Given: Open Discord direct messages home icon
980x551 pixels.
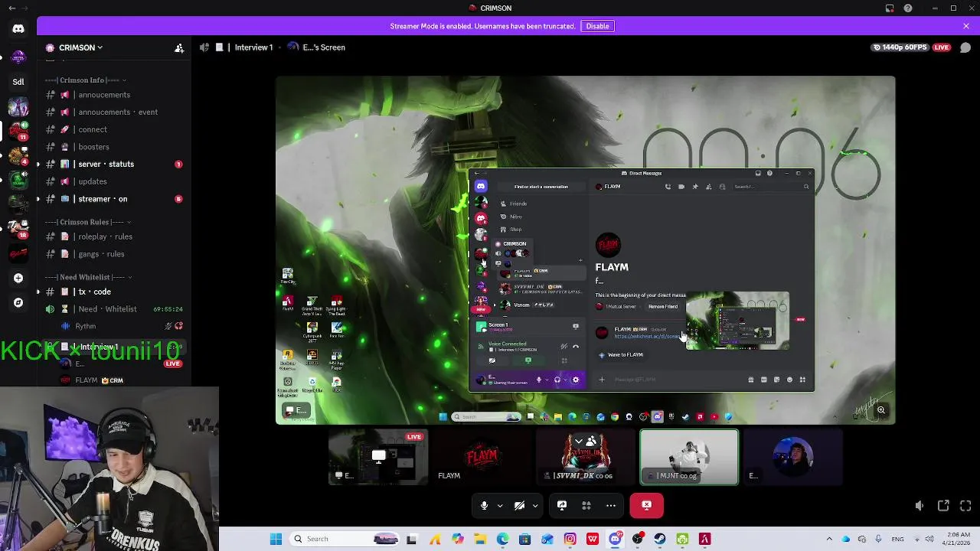Looking at the screenshot, I should (18, 29).
